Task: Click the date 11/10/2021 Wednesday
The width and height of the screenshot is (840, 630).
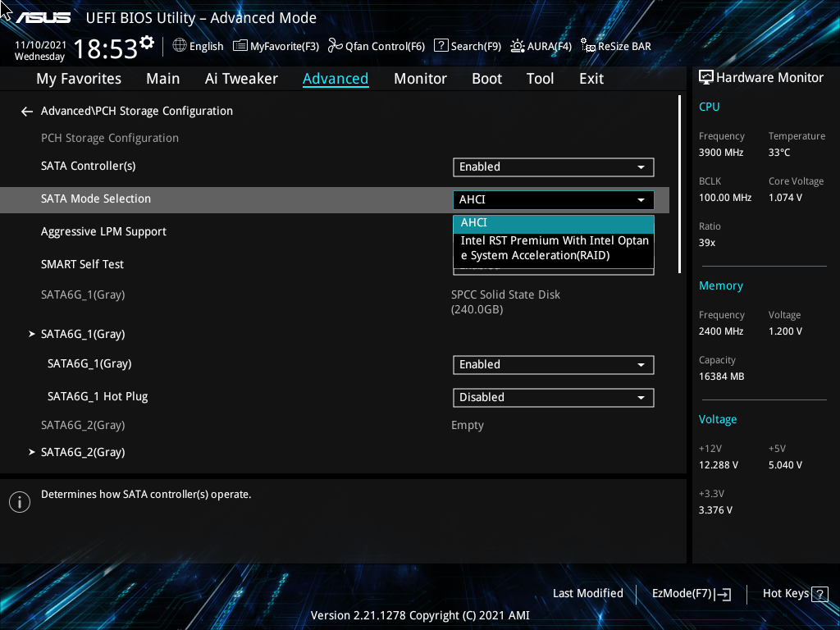Action: [x=40, y=51]
